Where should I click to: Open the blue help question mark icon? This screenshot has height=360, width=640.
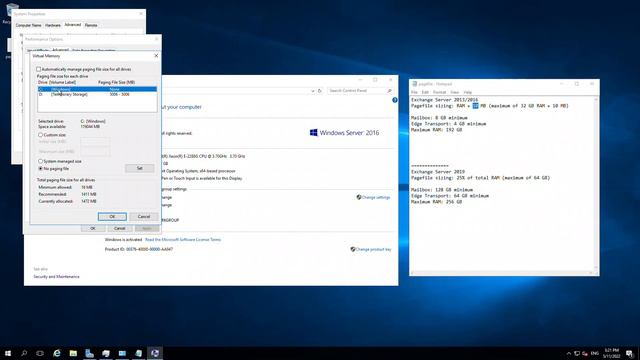395,100
